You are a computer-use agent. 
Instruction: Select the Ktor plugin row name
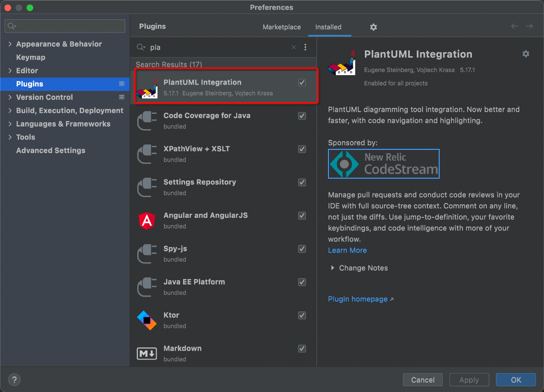point(171,315)
